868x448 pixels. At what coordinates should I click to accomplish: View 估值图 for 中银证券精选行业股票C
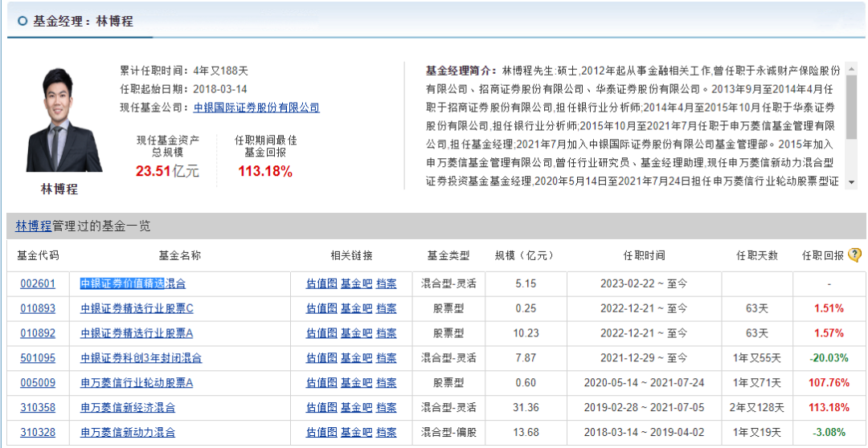(x=321, y=308)
